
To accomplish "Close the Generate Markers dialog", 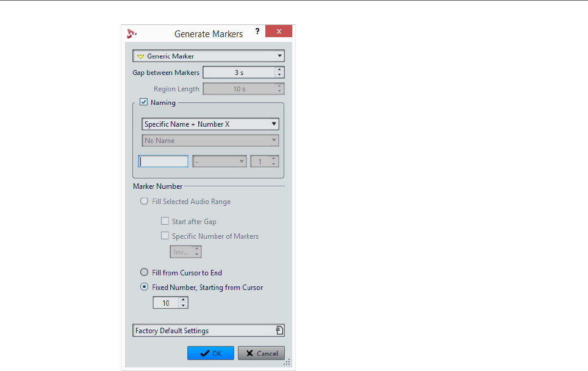I will [279, 31].
